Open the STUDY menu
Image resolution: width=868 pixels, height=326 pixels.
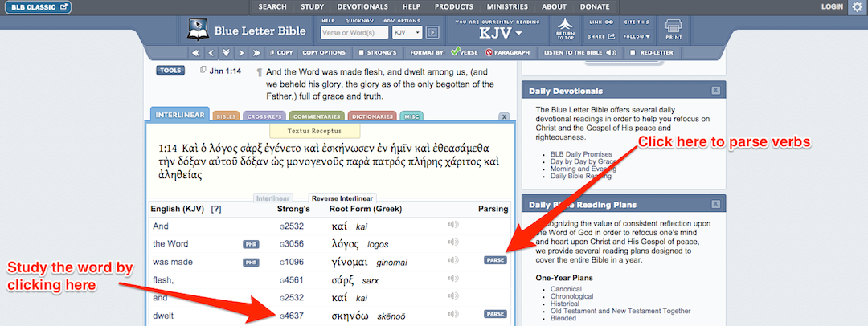coord(312,7)
